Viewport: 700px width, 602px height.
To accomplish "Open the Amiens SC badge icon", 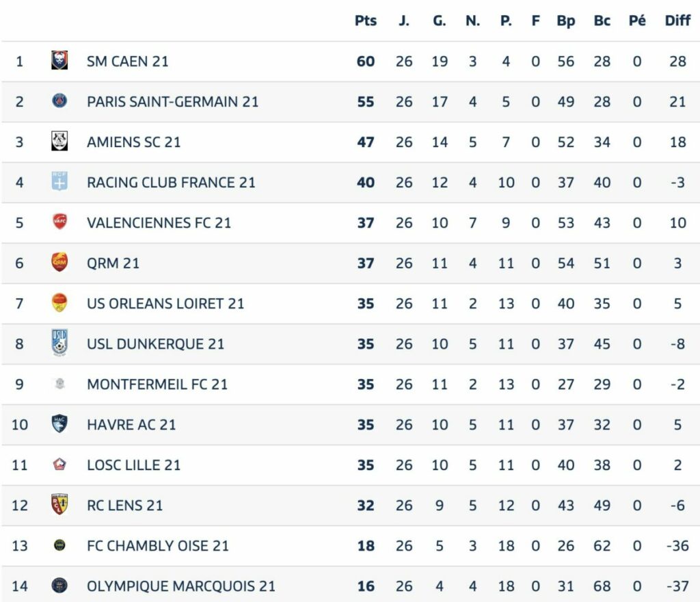I will pyautogui.click(x=59, y=141).
